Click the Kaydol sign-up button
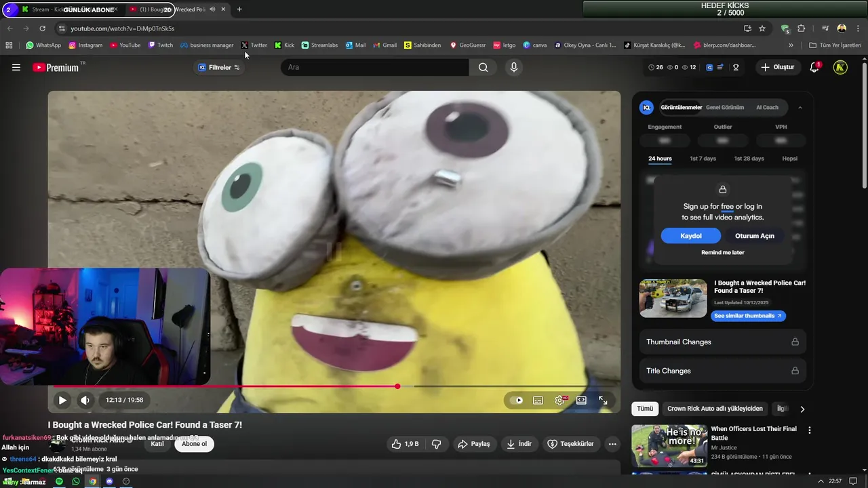 click(x=691, y=236)
